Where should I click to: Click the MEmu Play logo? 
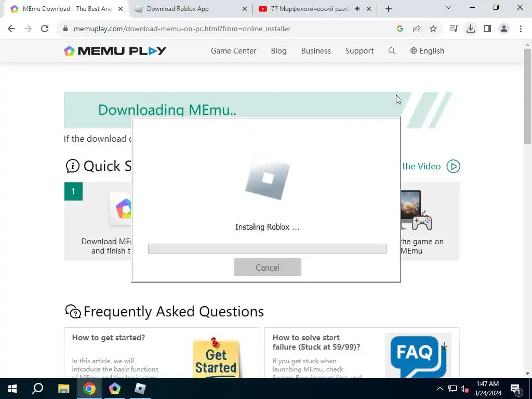click(x=115, y=51)
